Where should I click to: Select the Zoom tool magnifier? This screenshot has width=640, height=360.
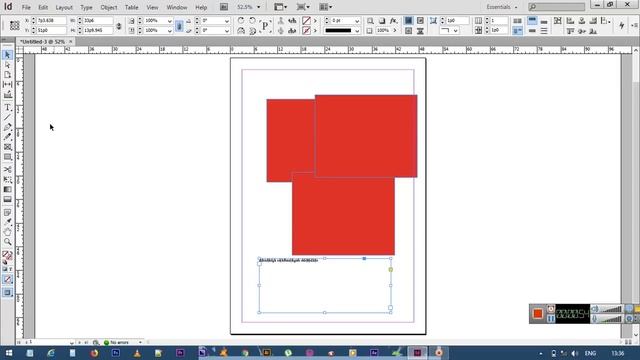(7, 242)
